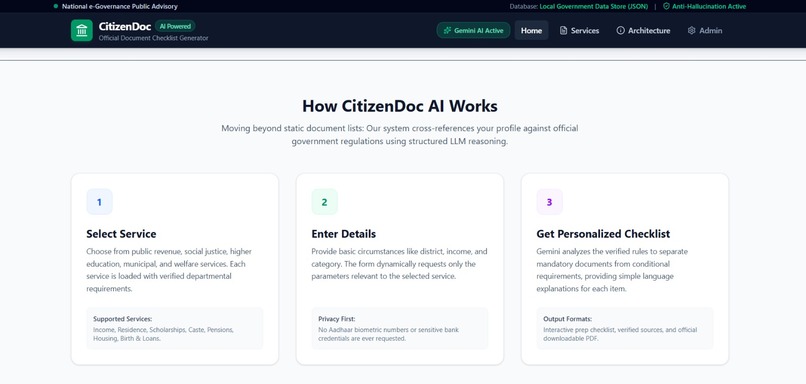Click the Select Service card title
The image size is (806, 384).
(121, 234)
